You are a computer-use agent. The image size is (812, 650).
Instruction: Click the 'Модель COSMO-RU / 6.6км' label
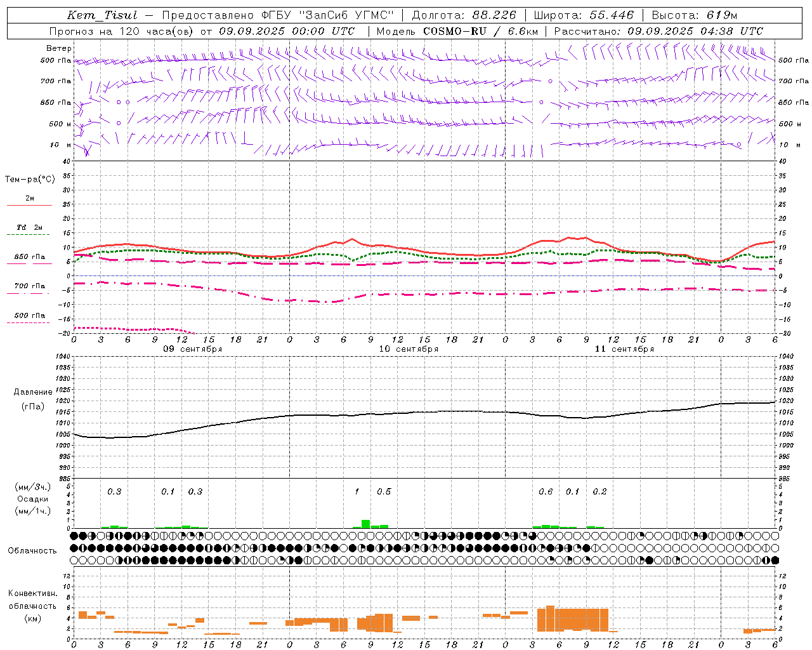point(457,31)
